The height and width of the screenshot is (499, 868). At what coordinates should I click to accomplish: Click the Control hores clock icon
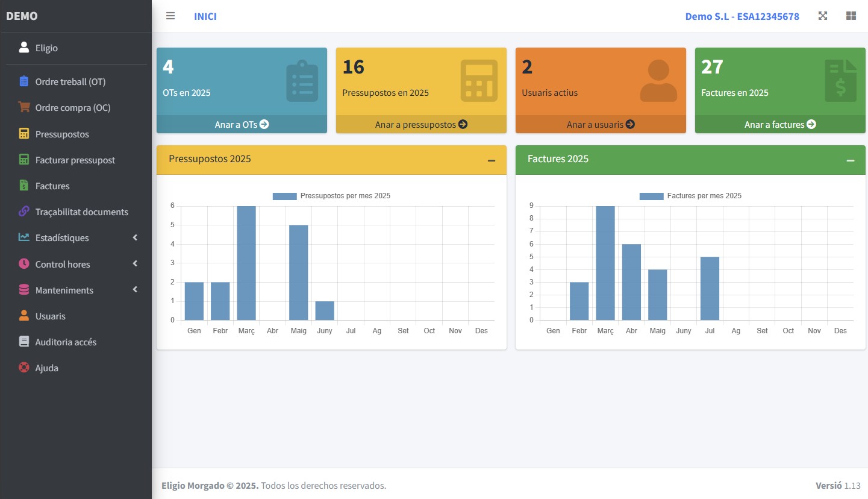23,264
